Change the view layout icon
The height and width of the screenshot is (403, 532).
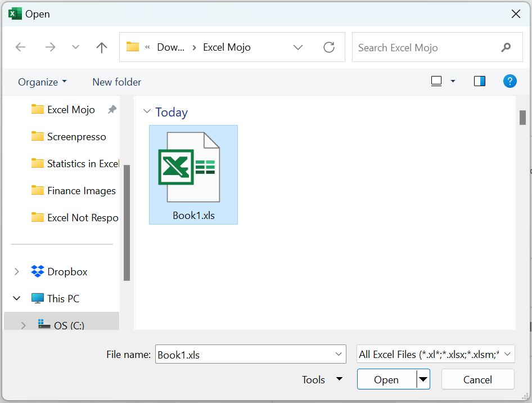(x=436, y=81)
